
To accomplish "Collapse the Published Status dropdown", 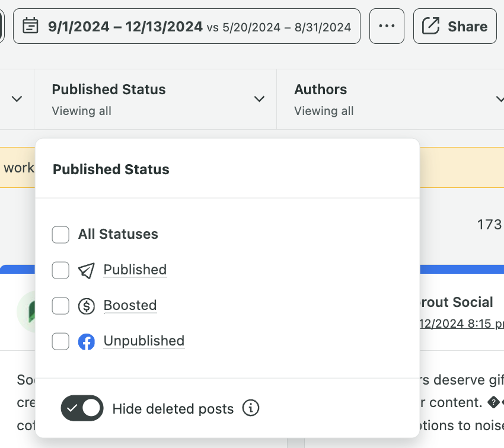I will click(259, 99).
